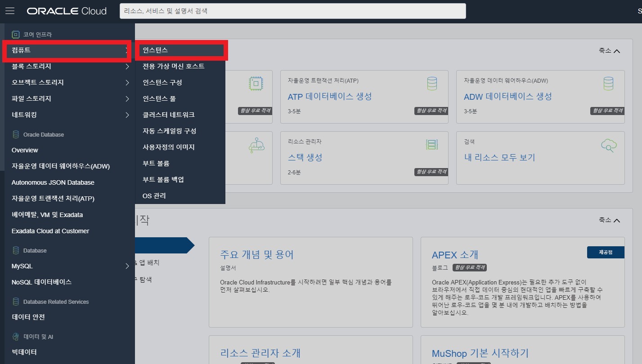Select 인스턴스 풀 entry
The image size is (642, 364).
159,98
